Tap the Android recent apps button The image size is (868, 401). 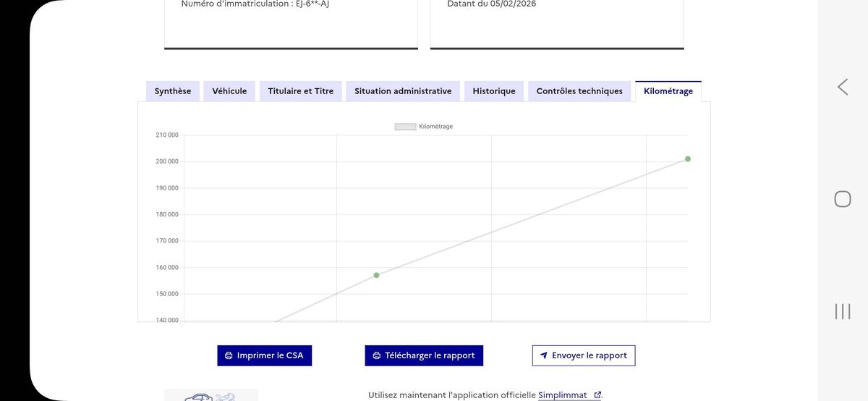pyautogui.click(x=843, y=311)
